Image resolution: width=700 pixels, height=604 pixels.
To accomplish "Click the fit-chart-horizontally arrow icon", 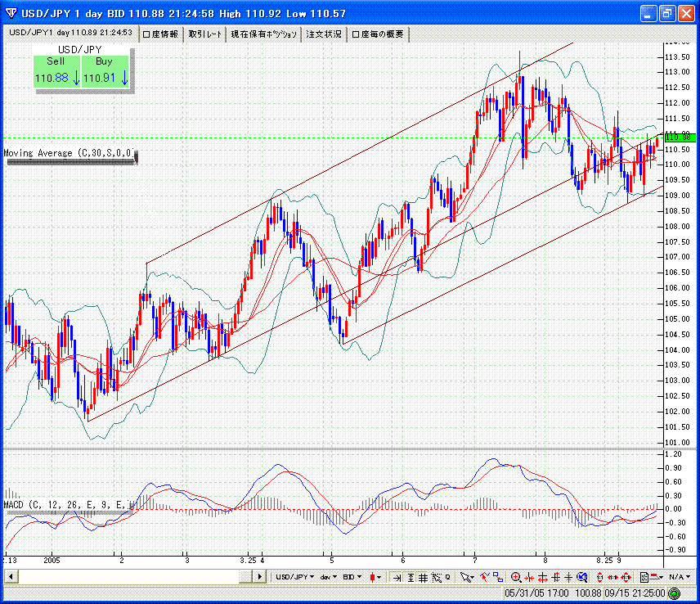I will (x=397, y=577).
